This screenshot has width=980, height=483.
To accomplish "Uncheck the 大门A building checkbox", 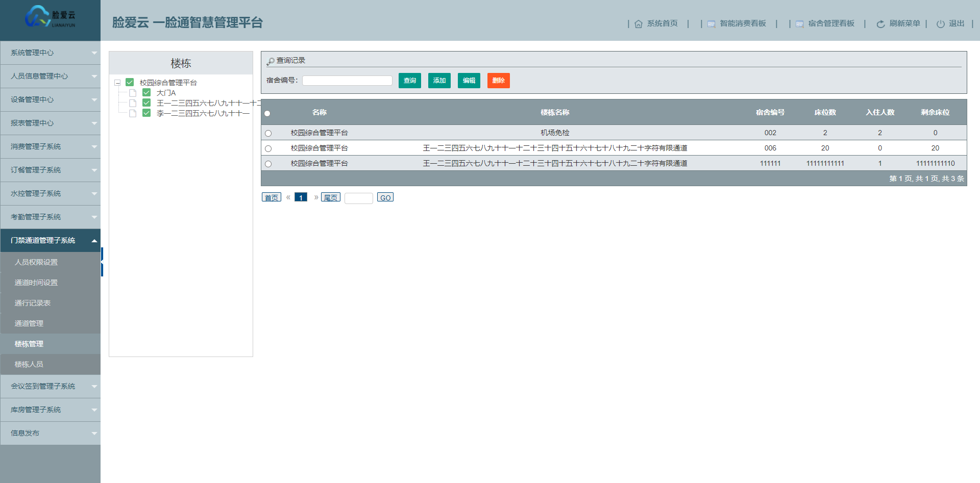I will click(146, 92).
